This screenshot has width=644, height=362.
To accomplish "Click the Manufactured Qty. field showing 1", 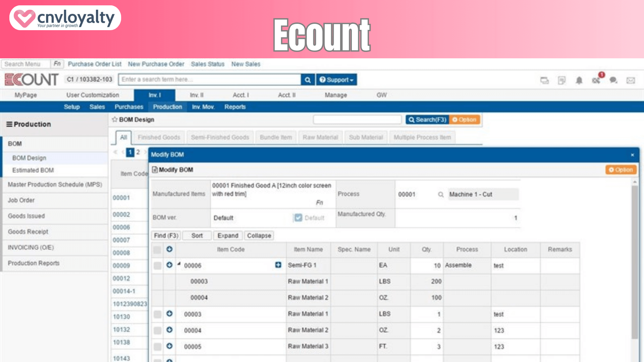I will (x=458, y=218).
